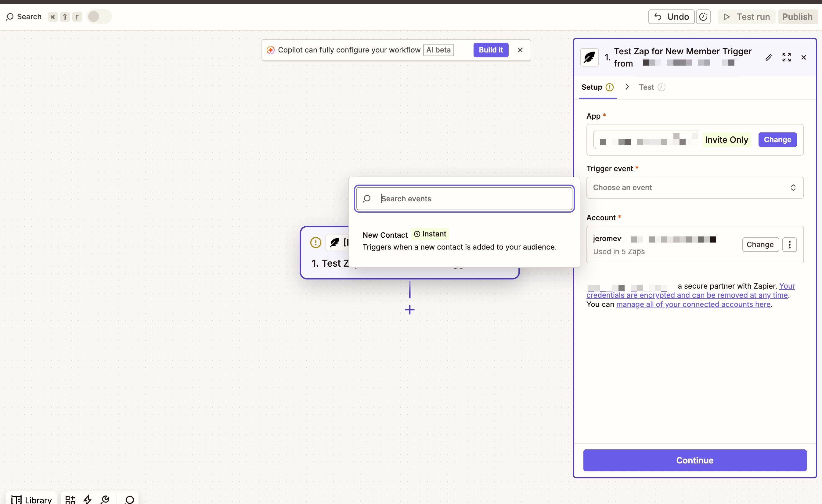Open manage all connected accounts link

(693, 304)
